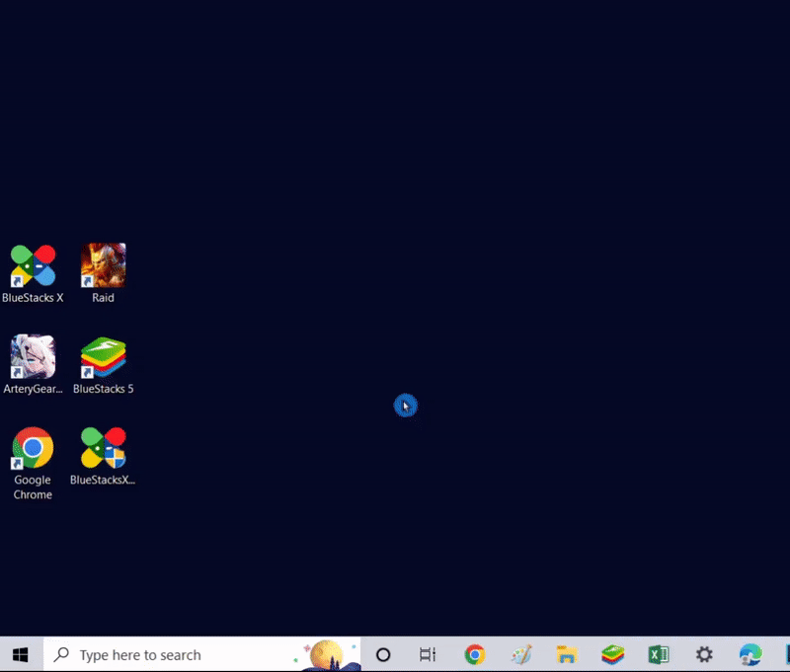Image resolution: width=790 pixels, height=672 pixels.
Task: Click the moon search highlight illustration
Action: (x=327, y=655)
